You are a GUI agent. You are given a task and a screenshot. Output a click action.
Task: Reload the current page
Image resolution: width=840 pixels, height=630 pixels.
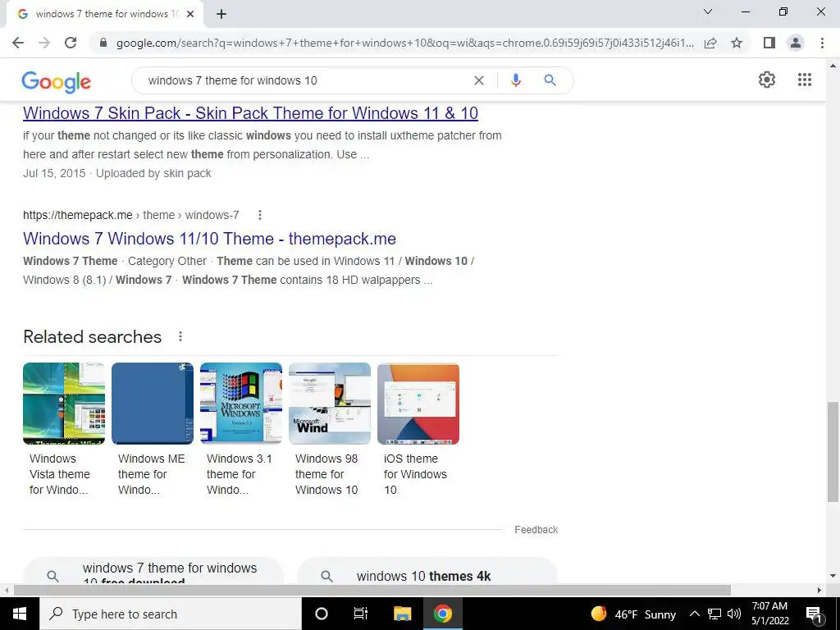pyautogui.click(x=71, y=43)
